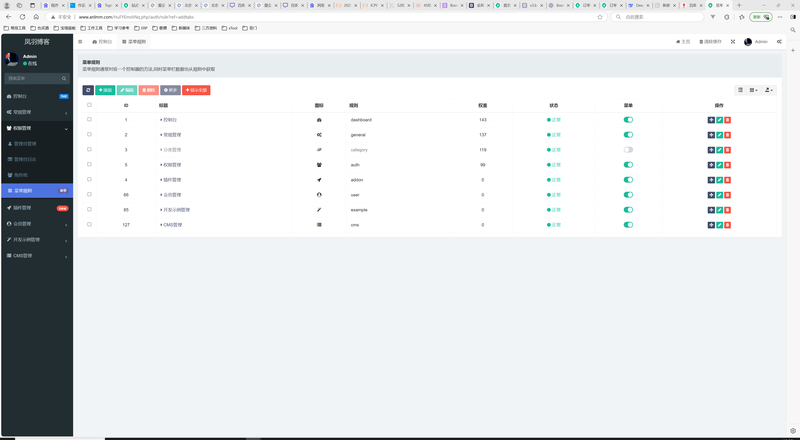Image resolution: width=800 pixels, height=440 pixels.
Task: Click the magic wand icon in example row
Action: pos(319,210)
